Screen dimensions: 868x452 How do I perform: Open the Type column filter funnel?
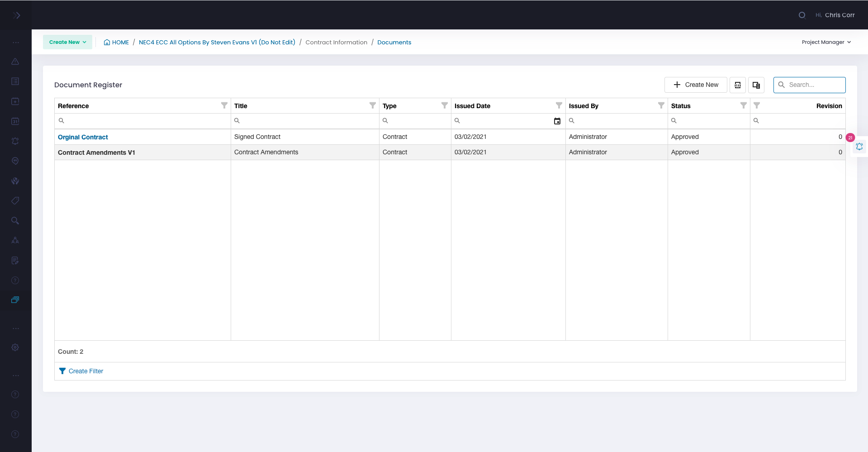[x=445, y=105]
